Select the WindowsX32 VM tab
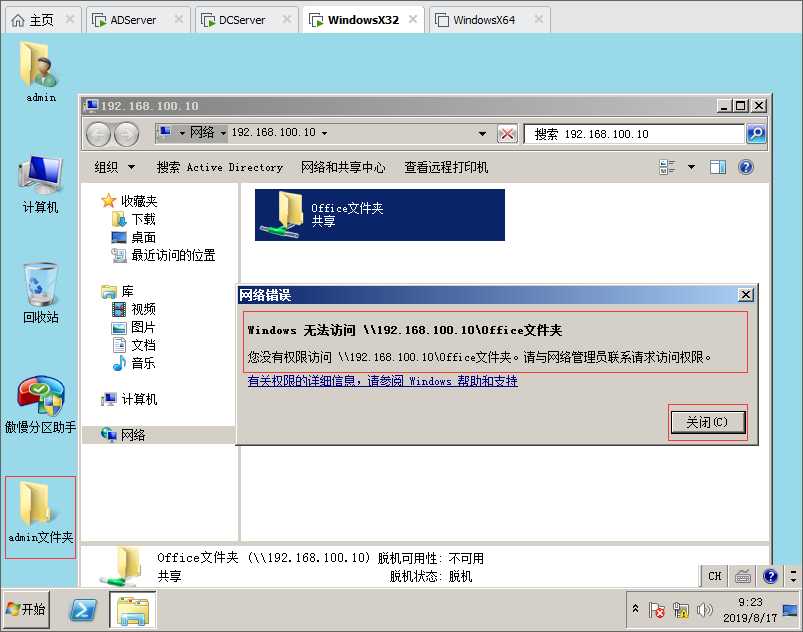 coord(363,20)
